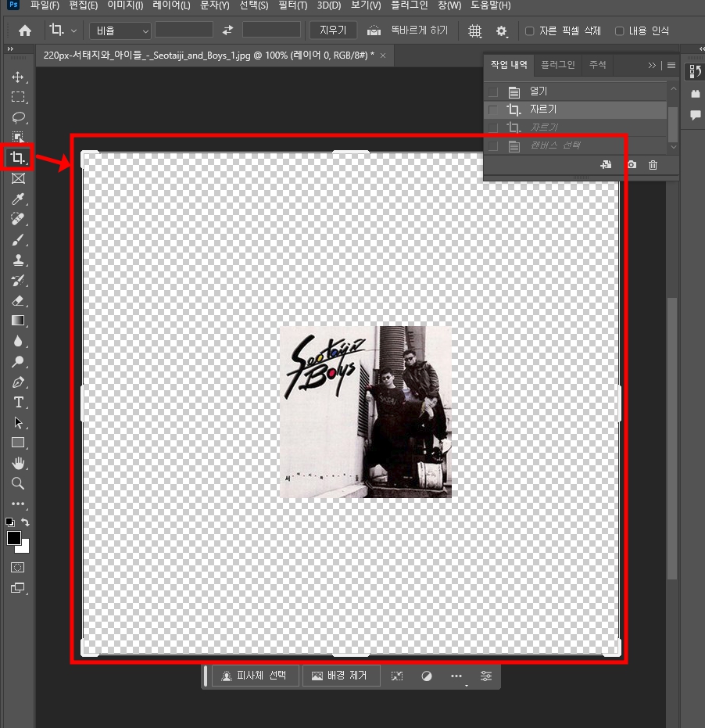Enable the 자른 픽셀 삭제 checkbox
Viewport: 705px width, 728px height.
click(x=529, y=31)
